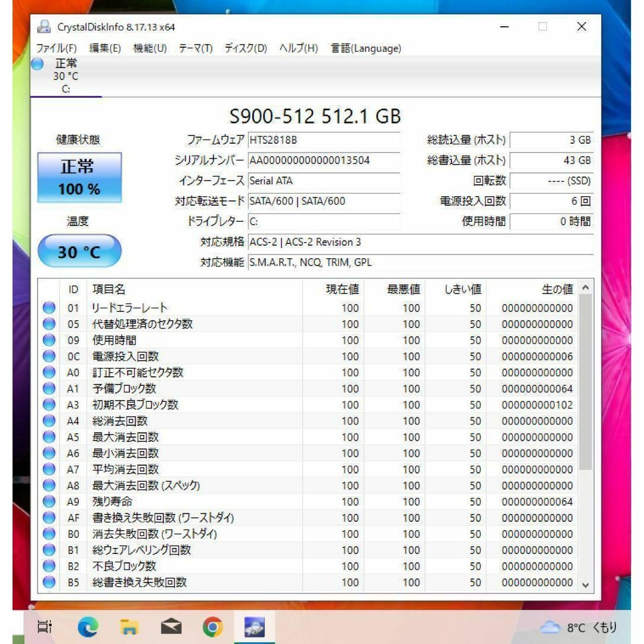Click status icon for row 01 リードエラーレート
This screenshot has height=644, width=644.
click(x=49, y=308)
